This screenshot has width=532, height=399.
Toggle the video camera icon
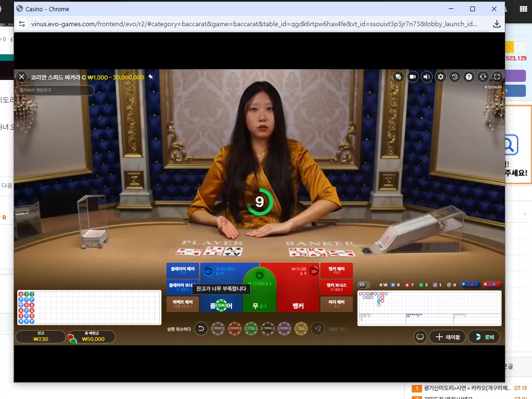[x=412, y=77]
